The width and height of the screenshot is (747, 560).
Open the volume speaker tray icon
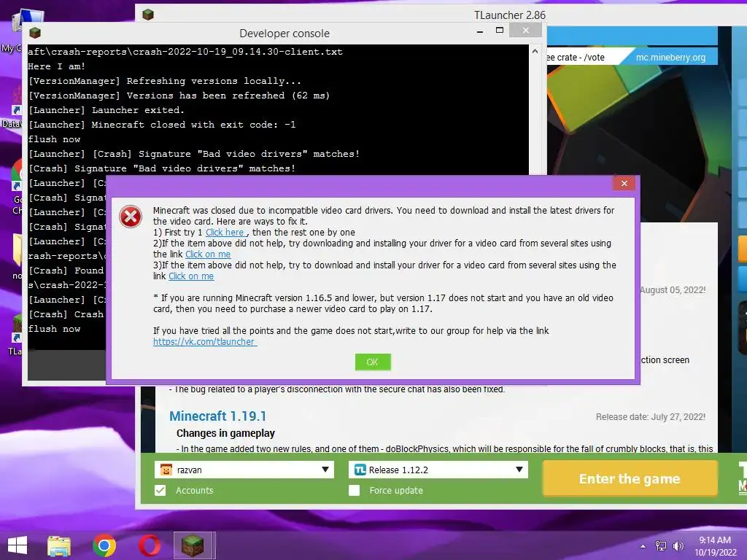tap(678, 546)
